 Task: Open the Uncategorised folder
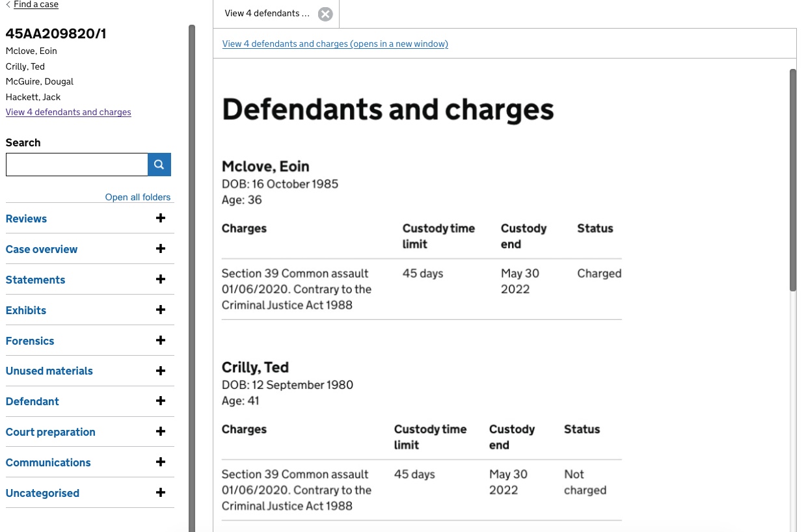(x=42, y=493)
